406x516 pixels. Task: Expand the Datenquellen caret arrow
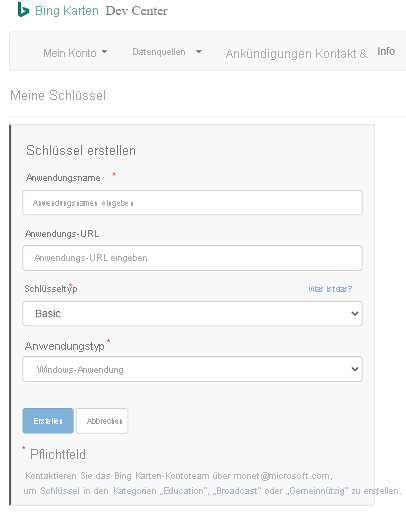click(199, 52)
